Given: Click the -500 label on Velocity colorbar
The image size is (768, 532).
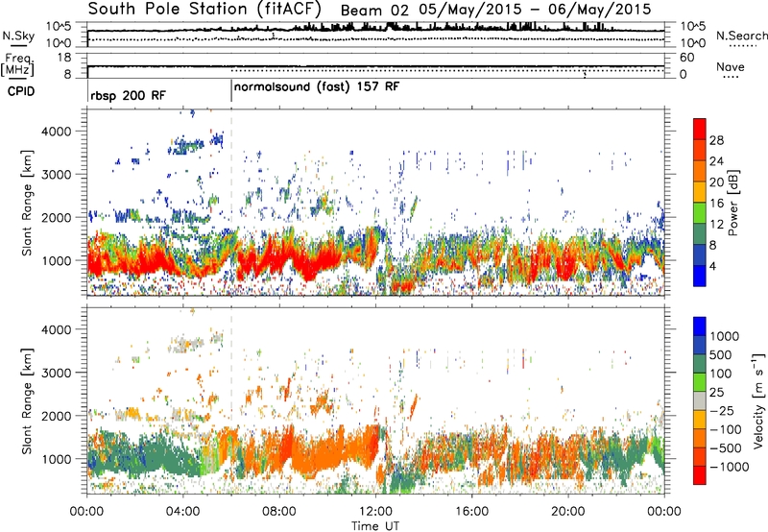Looking at the screenshot, I should (x=726, y=447).
